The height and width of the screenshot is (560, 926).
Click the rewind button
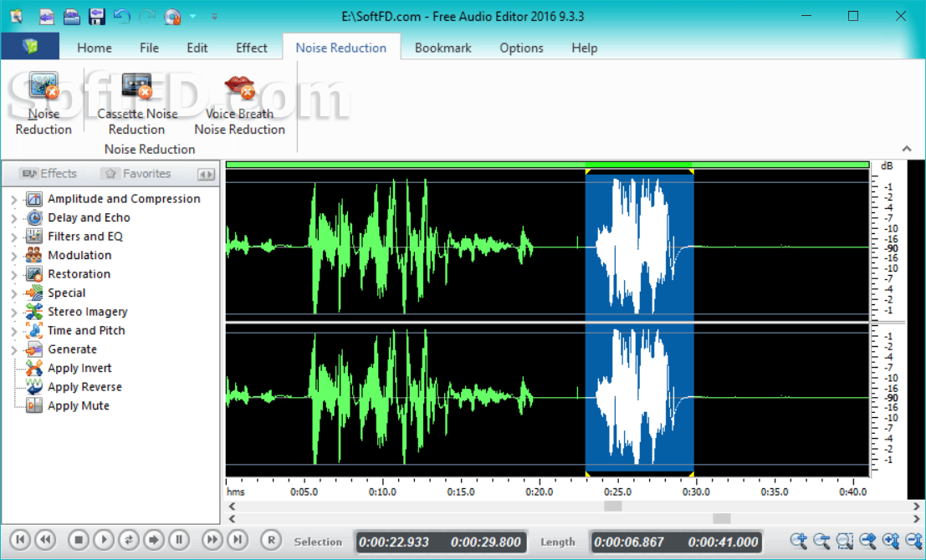point(46,539)
